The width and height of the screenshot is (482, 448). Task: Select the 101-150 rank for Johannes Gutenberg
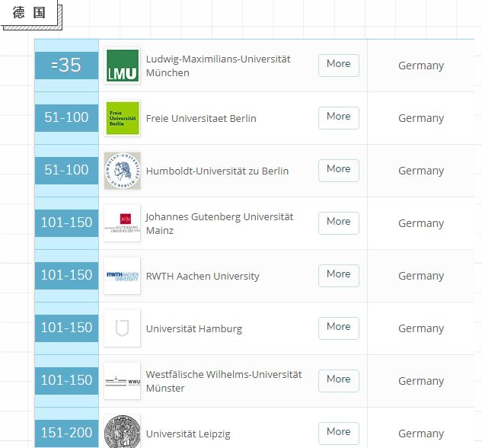(x=66, y=223)
